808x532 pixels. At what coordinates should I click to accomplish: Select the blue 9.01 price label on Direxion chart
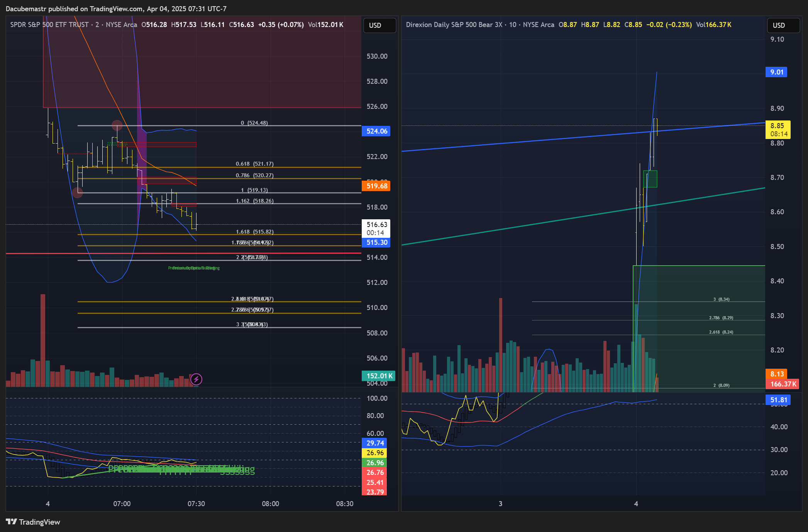point(776,72)
